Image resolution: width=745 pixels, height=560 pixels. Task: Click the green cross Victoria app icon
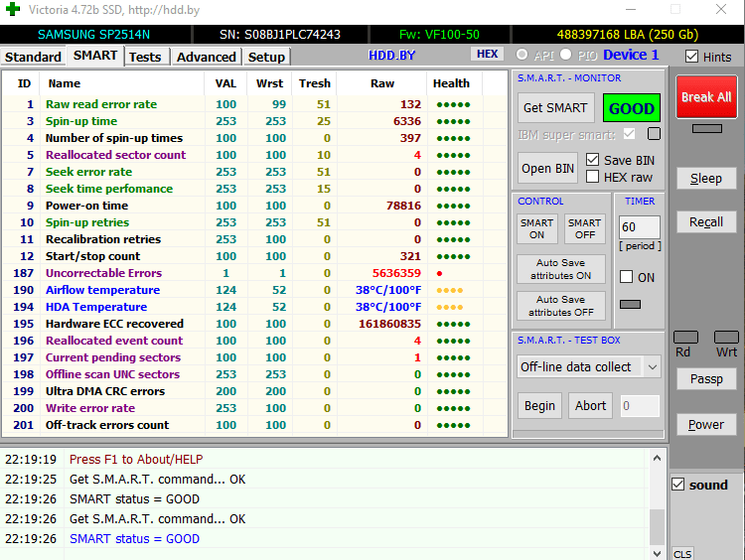click(x=13, y=9)
